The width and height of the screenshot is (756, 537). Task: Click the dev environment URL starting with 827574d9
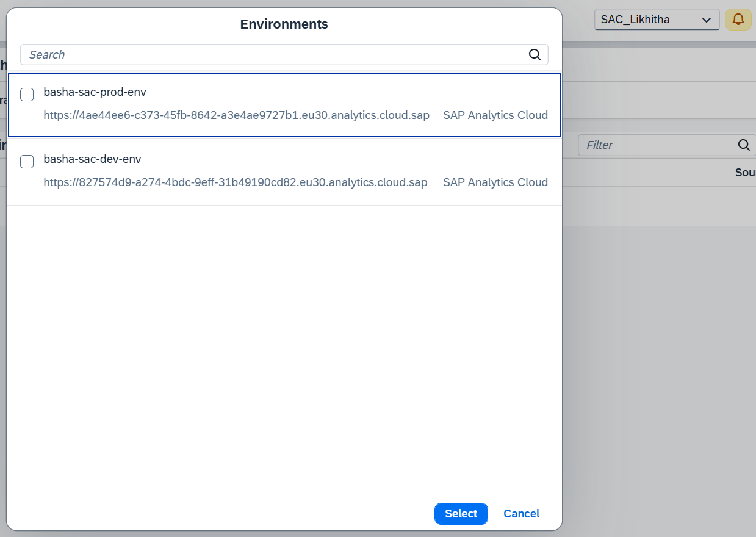coord(235,182)
